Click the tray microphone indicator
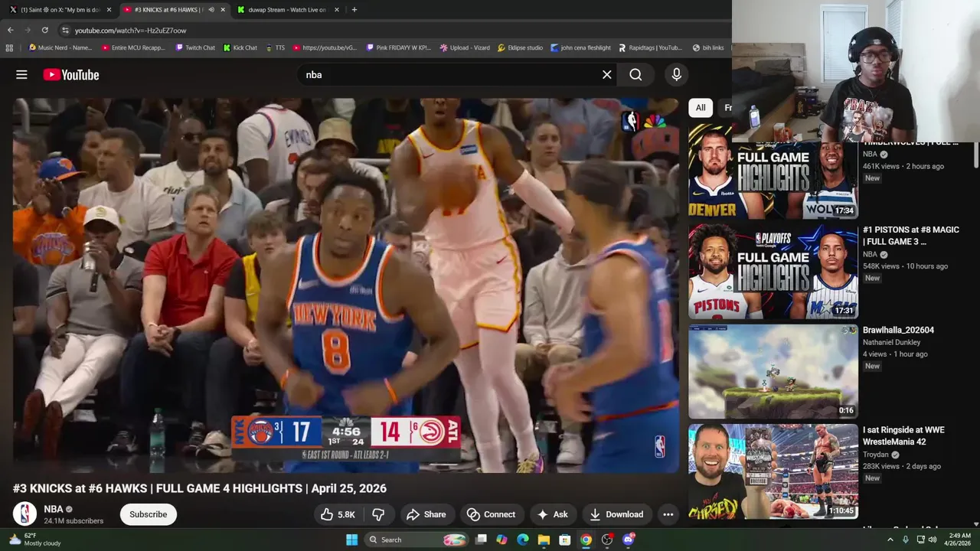Screen dimensions: 980x551 tap(906, 540)
